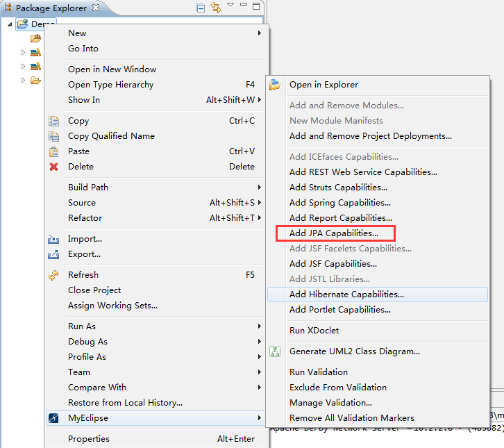504x448 pixels.
Task: Select Add and Remove Project Deployments...
Action: (378, 136)
